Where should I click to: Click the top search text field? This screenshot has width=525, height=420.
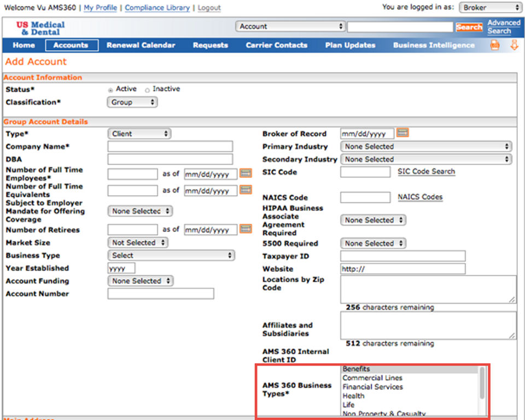coord(400,27)
